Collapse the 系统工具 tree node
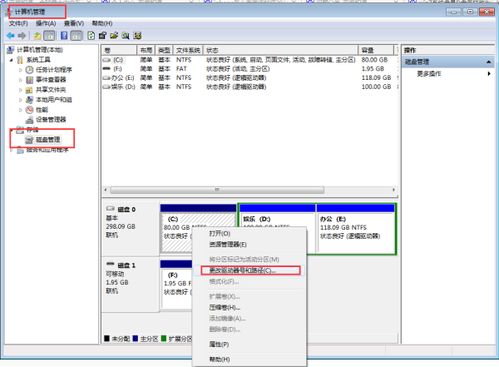 point(11,60)
